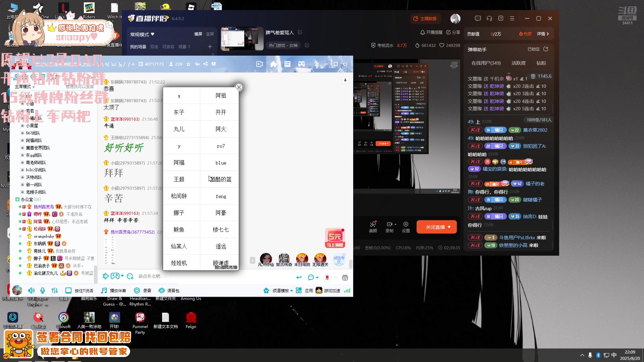This screenshot has height=362, width=644.
Task: Open the hamburger menu in 直播伴侣
Action: [x=512, y=18]
